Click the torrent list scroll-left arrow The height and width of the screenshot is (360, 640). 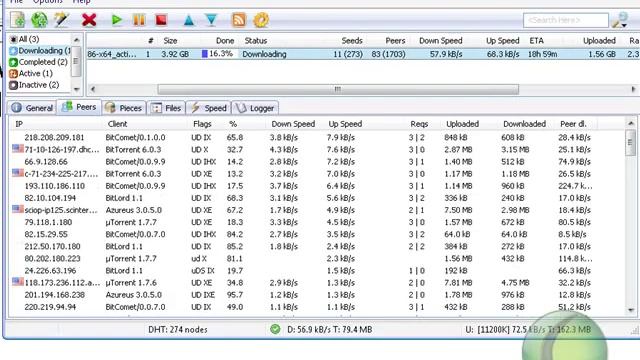coord(93,89)
